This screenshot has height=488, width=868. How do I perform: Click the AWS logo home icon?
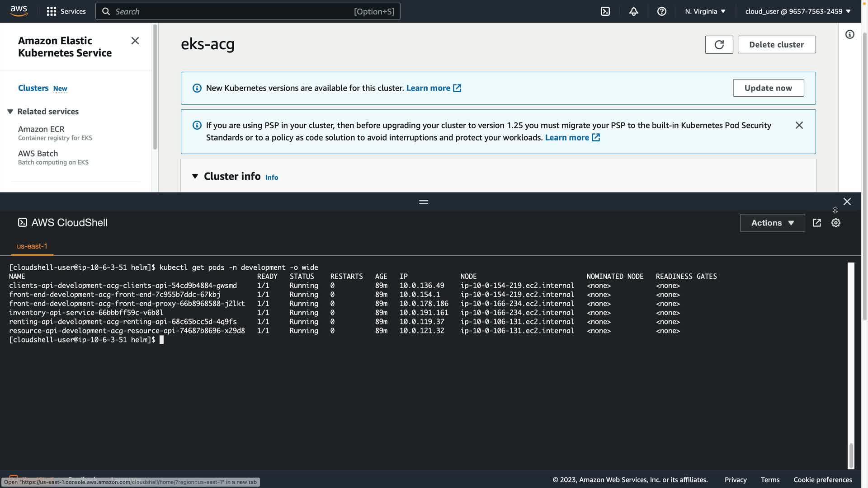[19, 11]
